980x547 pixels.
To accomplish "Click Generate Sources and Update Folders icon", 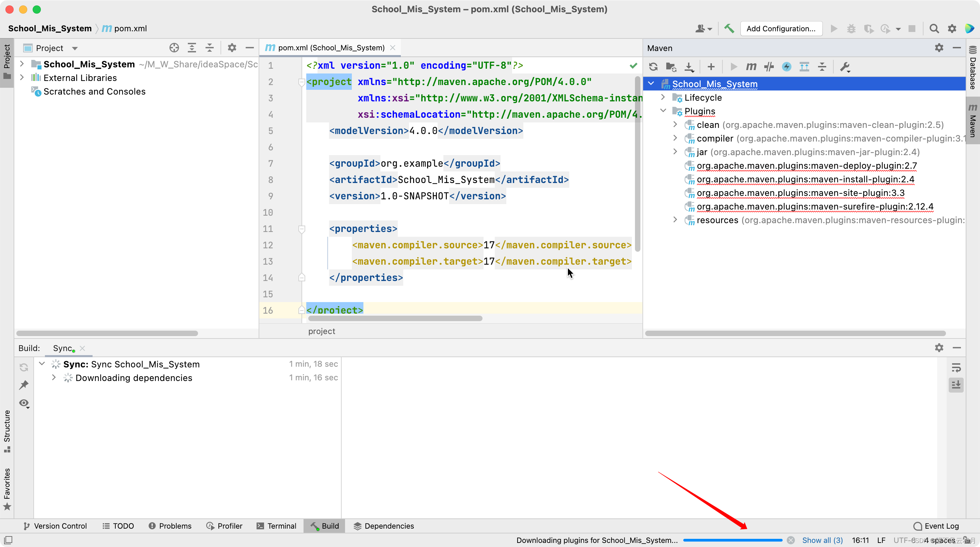I will 671,67.
